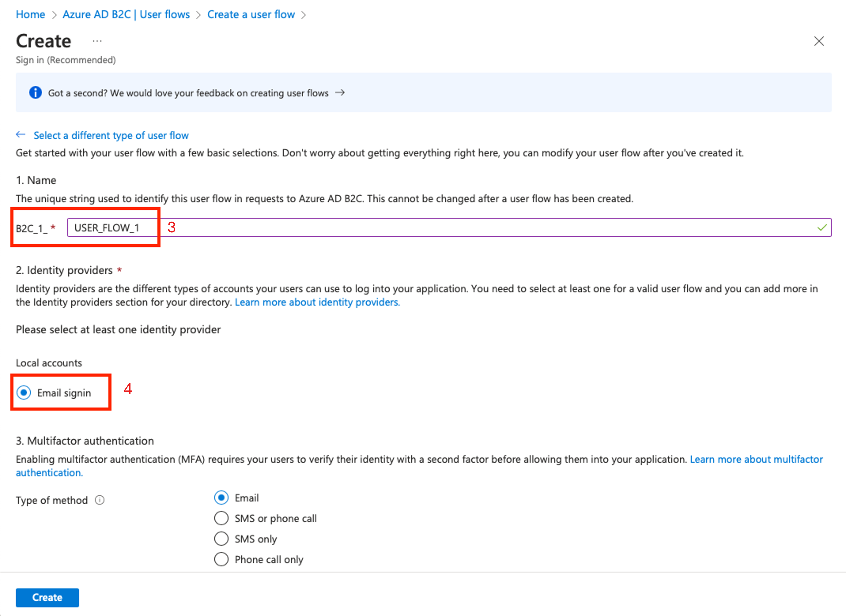Open Azure AD B2C User flows breadcrumb
The image size is (846, 616).
pyautogui.click(x=126, y=15)
